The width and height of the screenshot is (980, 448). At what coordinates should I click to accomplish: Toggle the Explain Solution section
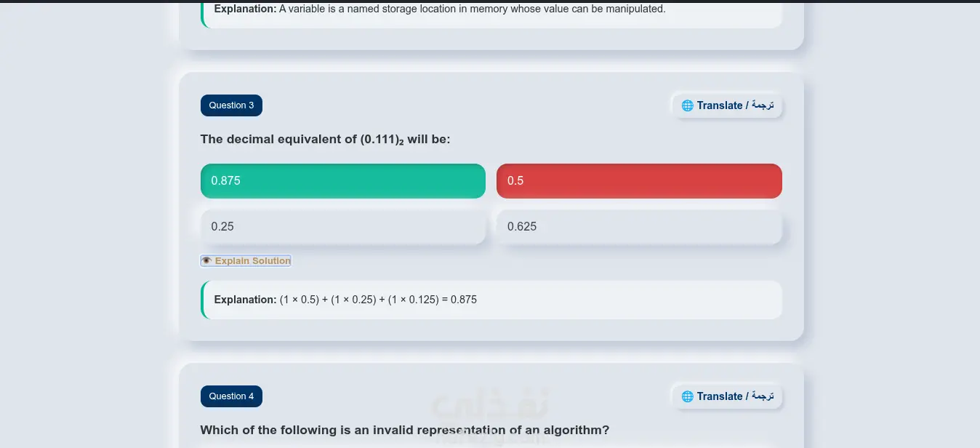coord(246,260)
